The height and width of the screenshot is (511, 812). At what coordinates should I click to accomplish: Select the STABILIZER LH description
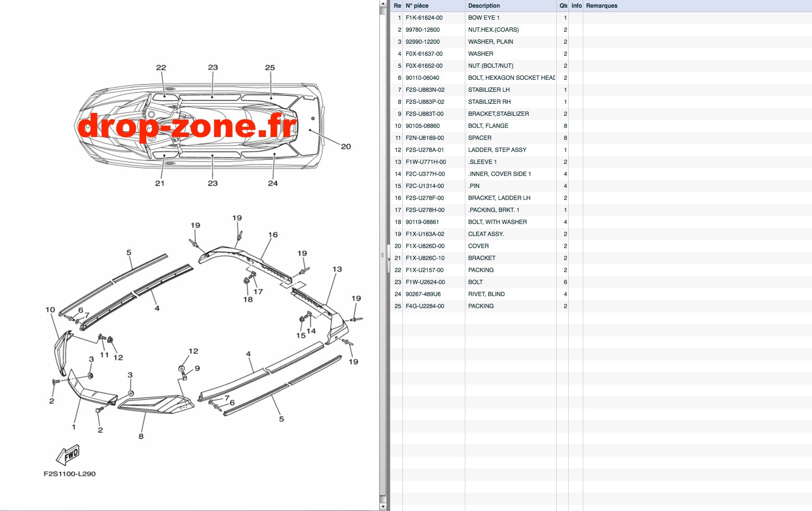coord(489,90)
